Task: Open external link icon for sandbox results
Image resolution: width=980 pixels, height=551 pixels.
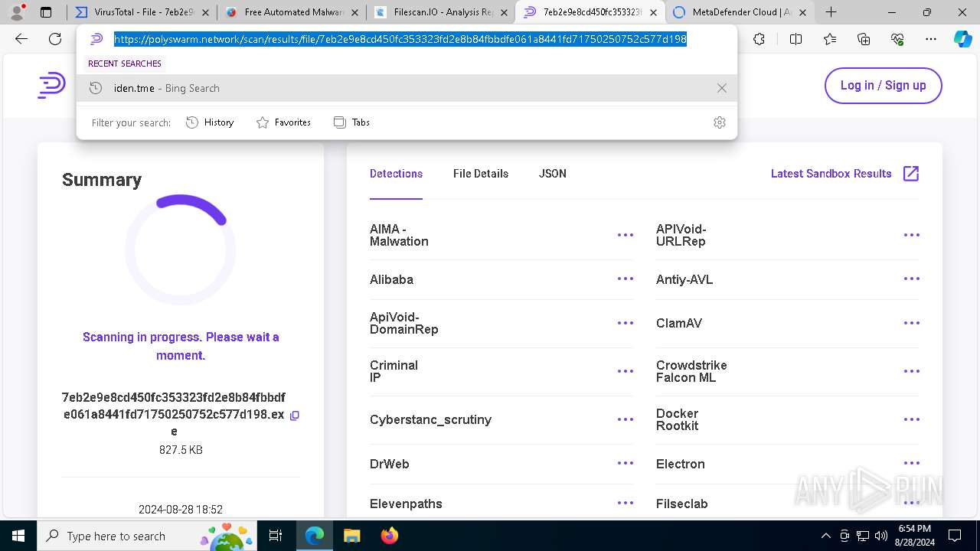Action: pos(911,174)
